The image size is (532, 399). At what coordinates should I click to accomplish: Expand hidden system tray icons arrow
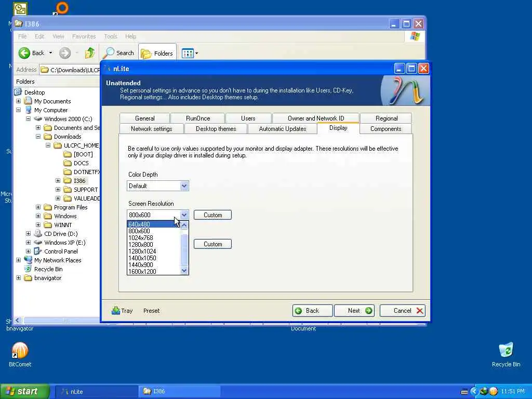474,391
